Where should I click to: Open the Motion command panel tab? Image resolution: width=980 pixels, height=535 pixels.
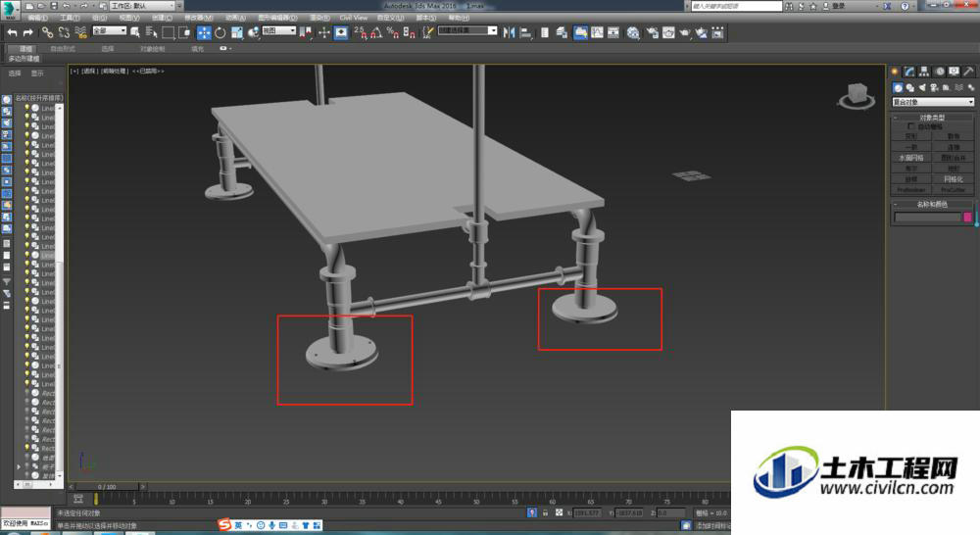939,72
